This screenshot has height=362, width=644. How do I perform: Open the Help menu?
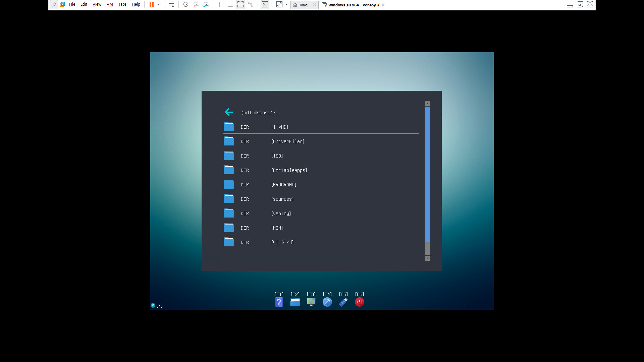pyautogui.click(x=136, y=5)
